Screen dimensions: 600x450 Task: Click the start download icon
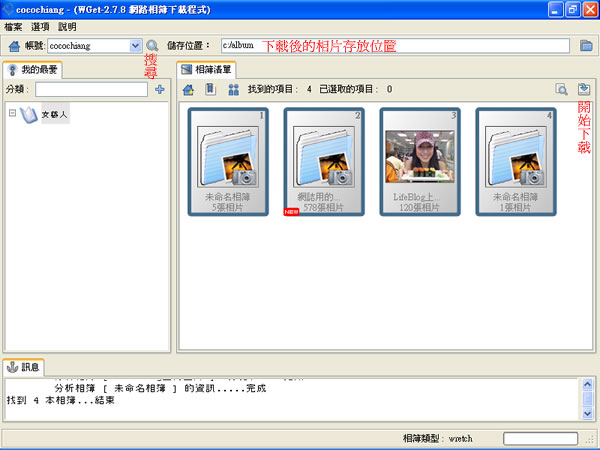click(x=584, y=90)
